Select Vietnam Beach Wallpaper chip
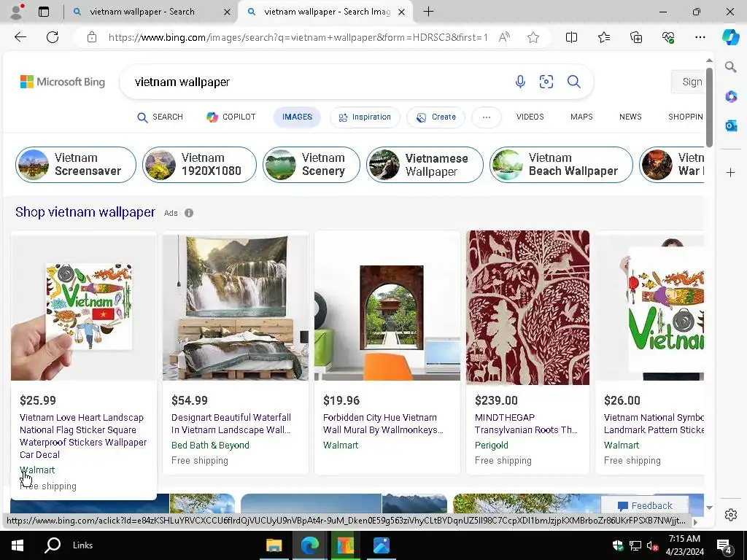Viewport: 747px width, 560px height. click(561, 165)
